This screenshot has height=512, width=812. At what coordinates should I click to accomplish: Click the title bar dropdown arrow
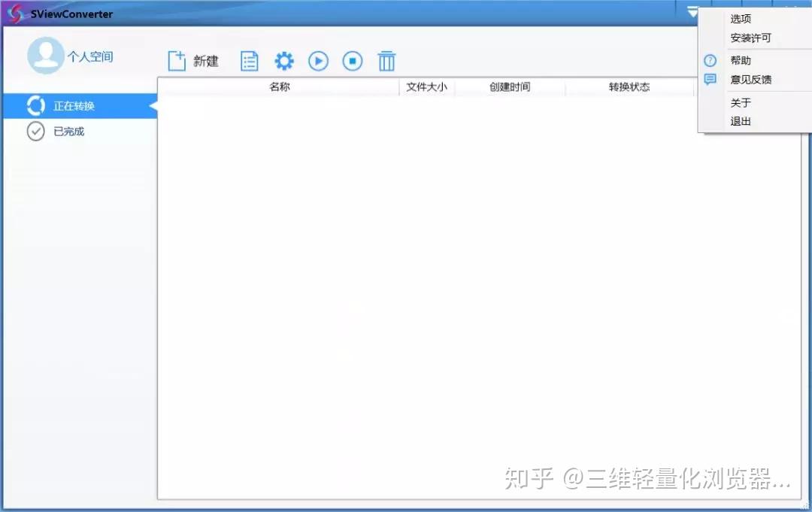pyautogui.click(x=692, y=12)
